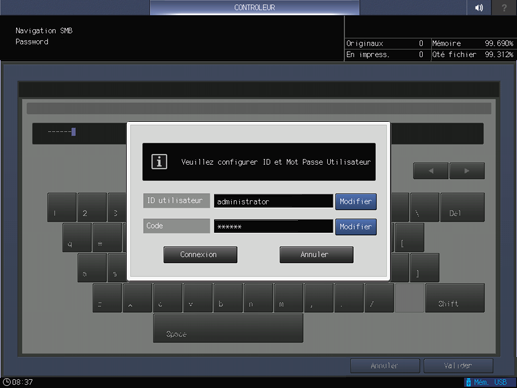The width and height of the screenshot is (517, 388).
Task: Modify the ID utilisateur field
Action: pos(356,201)
